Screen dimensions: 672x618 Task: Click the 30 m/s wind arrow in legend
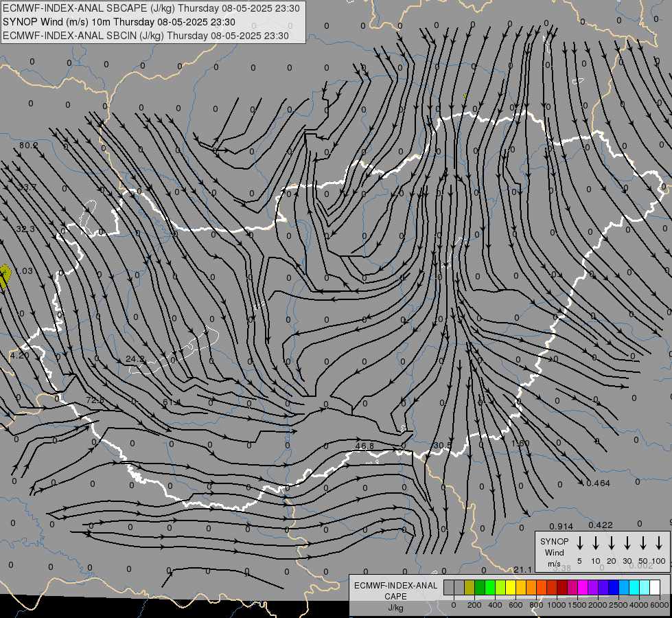(x=627, y=543)
